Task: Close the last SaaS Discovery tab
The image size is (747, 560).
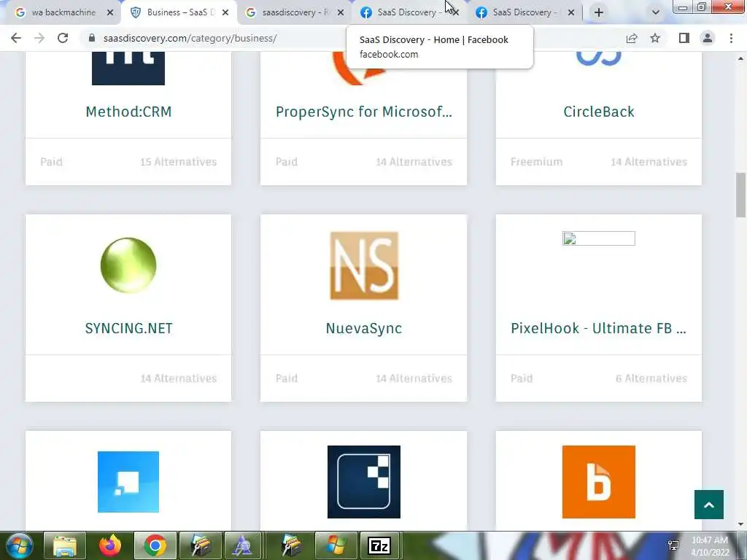Action: pos(571,13)
